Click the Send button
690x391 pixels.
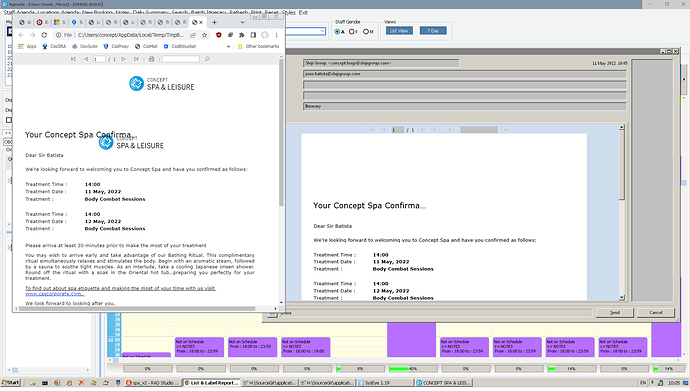(x=615, y=312)
